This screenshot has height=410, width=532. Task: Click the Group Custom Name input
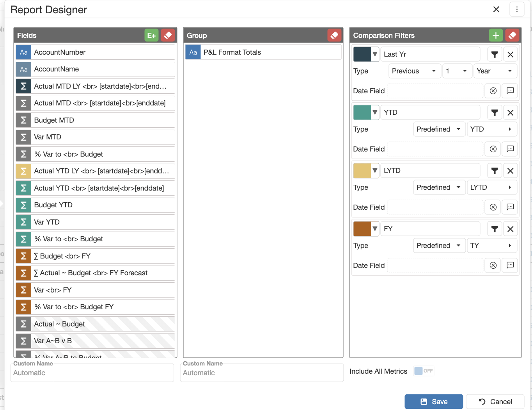coord(262,373)
